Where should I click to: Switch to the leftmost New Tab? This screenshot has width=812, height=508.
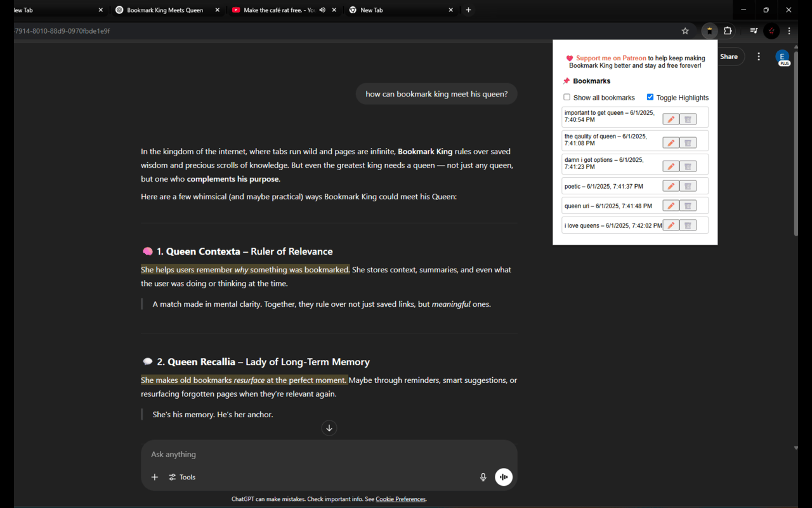[x=58, y=10]
